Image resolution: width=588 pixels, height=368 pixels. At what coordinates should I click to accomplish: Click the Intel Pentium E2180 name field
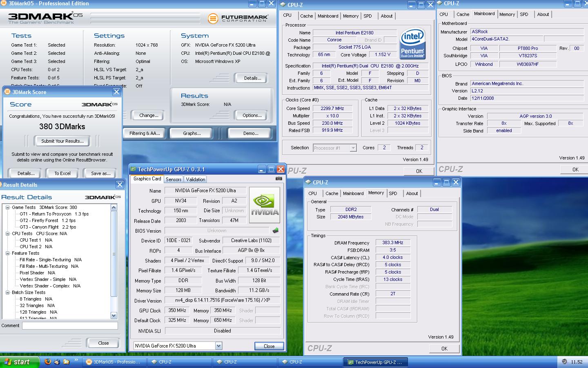tap(354, 33)
